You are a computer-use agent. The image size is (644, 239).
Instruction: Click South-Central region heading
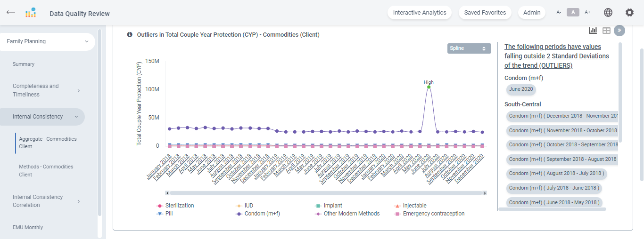coord(523,104)
